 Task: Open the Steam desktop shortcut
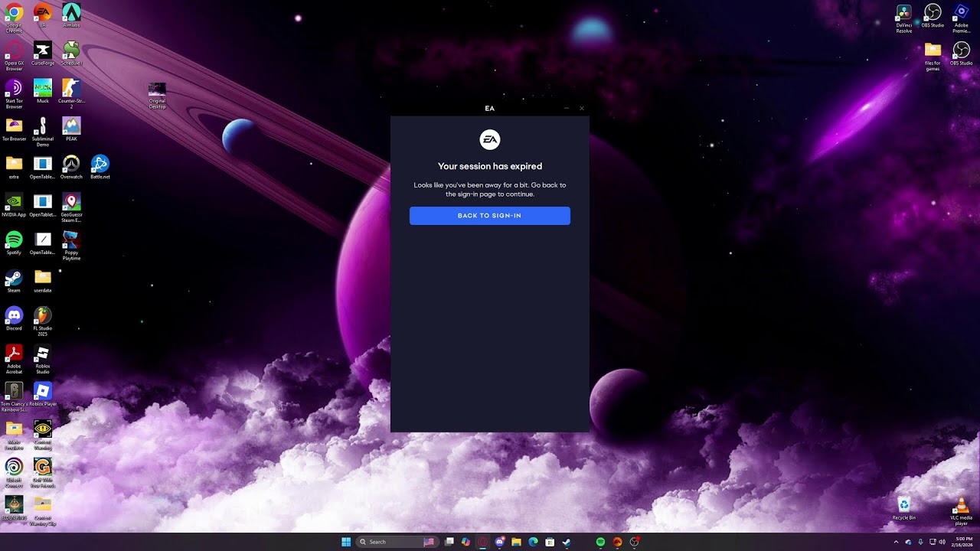(x=14, y=280)
